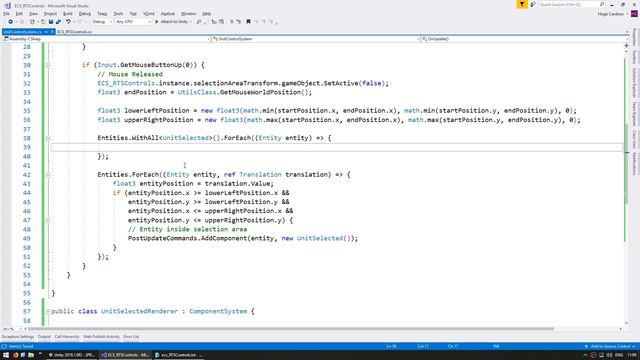This screenshot has width=640, height=360.
Task: Open the Any CPU platform dropdown
Action: pyautogui.click(x=133, y=22)
